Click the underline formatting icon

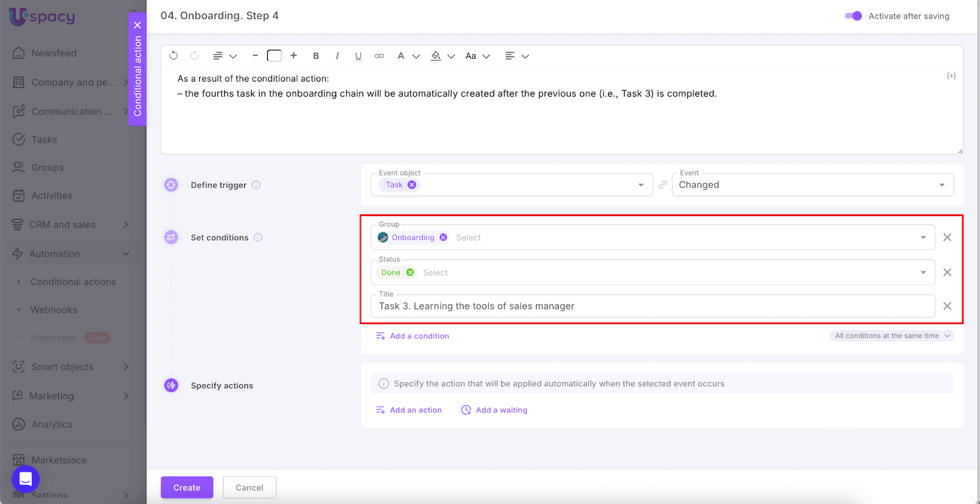click(x=358, y=56)
